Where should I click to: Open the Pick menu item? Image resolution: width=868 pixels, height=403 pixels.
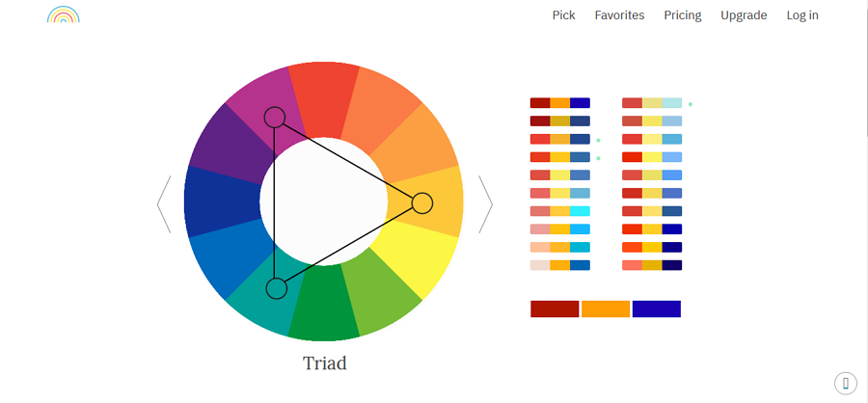563,15
